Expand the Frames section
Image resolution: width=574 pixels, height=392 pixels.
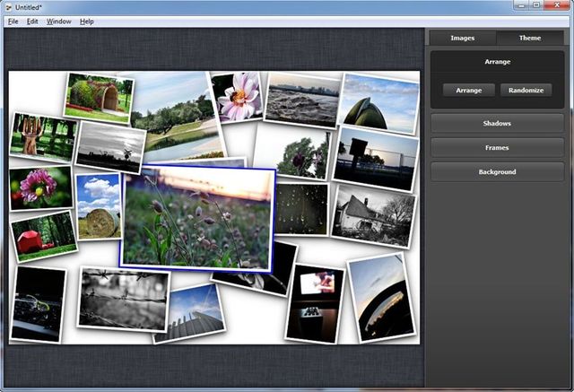tap(497, 148)
